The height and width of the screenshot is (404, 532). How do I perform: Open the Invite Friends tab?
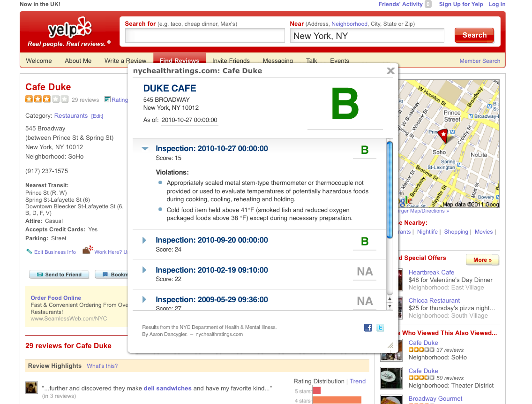pyautogui.click(x=231, y=61)
